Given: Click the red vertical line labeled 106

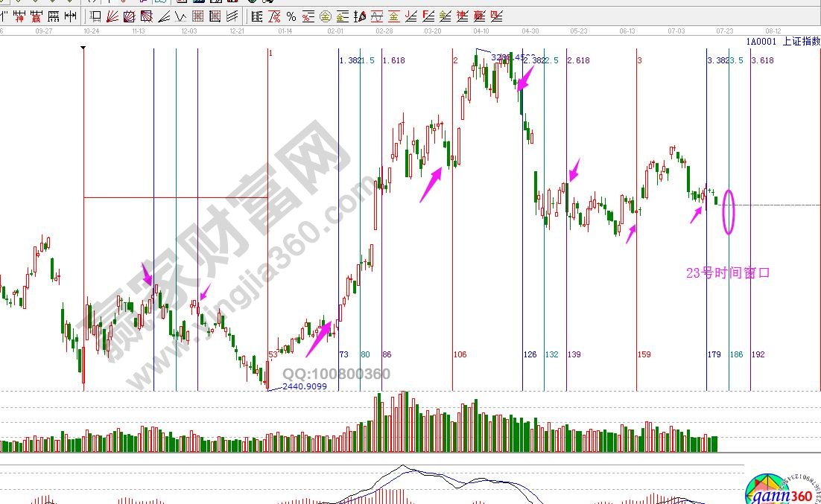Looking at the screenshot, I should coord(452,223).
